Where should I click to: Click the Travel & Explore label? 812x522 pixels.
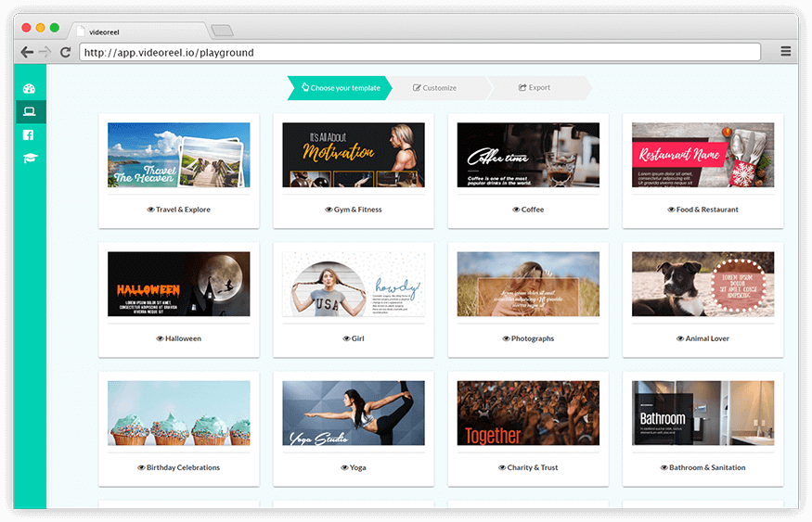[x=184, y=210]
